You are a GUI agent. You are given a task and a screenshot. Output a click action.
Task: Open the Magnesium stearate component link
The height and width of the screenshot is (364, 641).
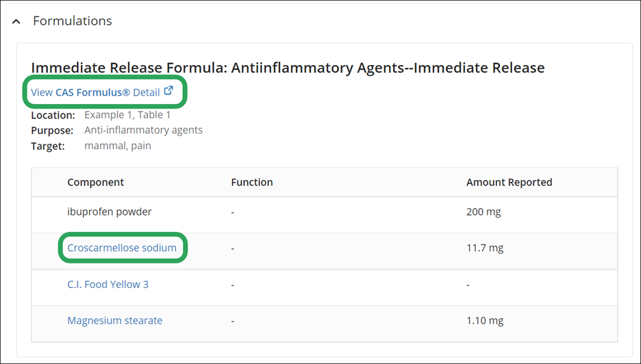[x=115, y=320]
